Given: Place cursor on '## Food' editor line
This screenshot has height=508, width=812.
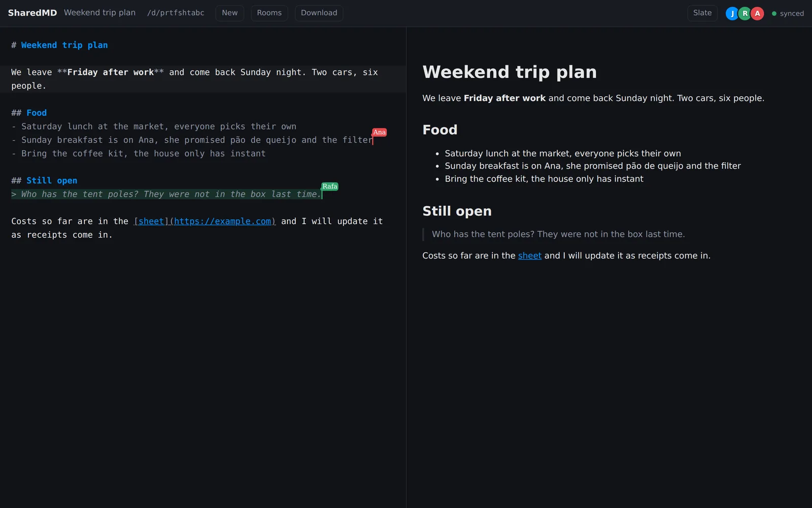Looking at the screenshot, I should 29,113.
